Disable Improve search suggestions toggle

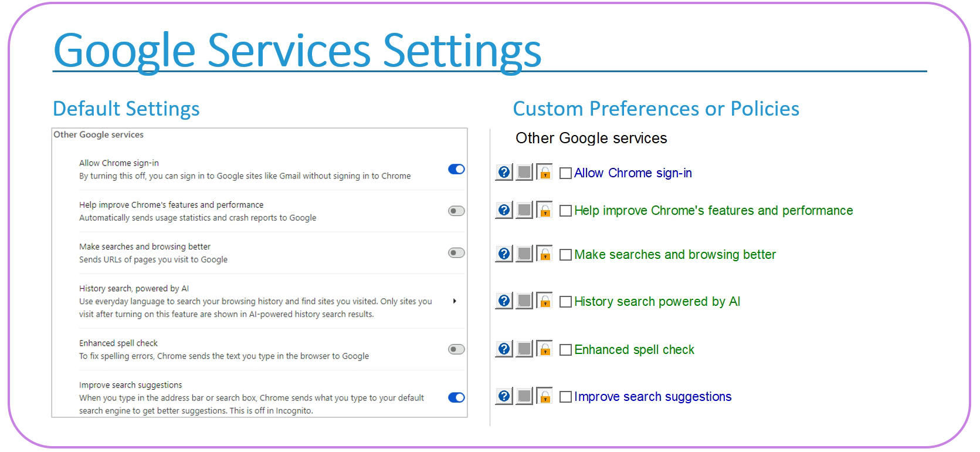coord(456,397)
